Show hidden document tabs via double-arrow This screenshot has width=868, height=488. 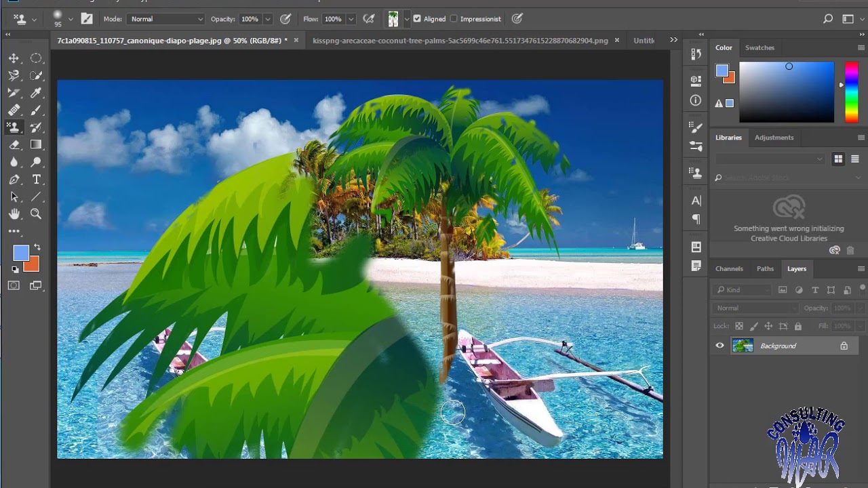coord(673,40)
